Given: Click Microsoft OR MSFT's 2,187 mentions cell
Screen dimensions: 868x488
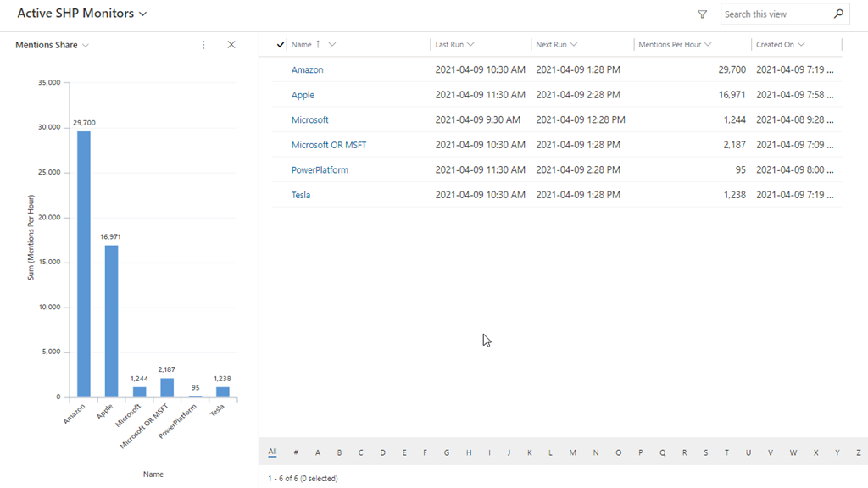Looking at the screenshot, I should pos(735,144).
